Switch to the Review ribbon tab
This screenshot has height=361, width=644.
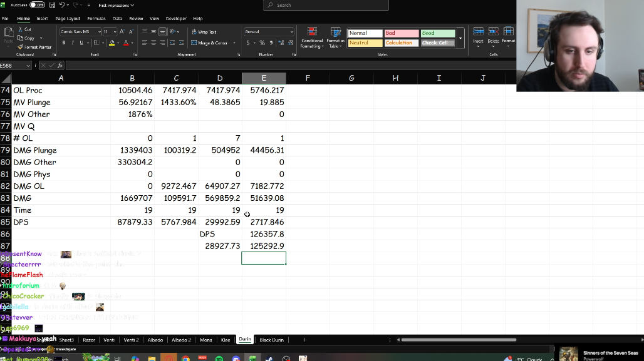136,19
